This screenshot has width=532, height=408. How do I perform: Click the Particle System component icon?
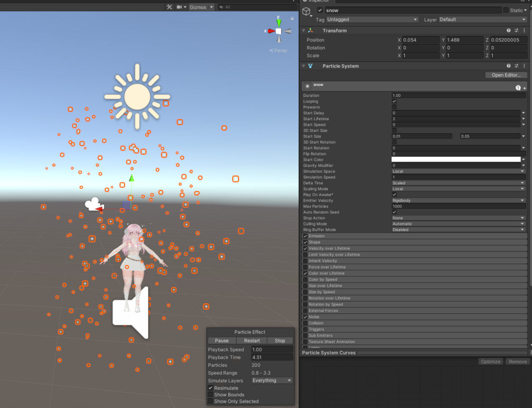tap(310, 66)
